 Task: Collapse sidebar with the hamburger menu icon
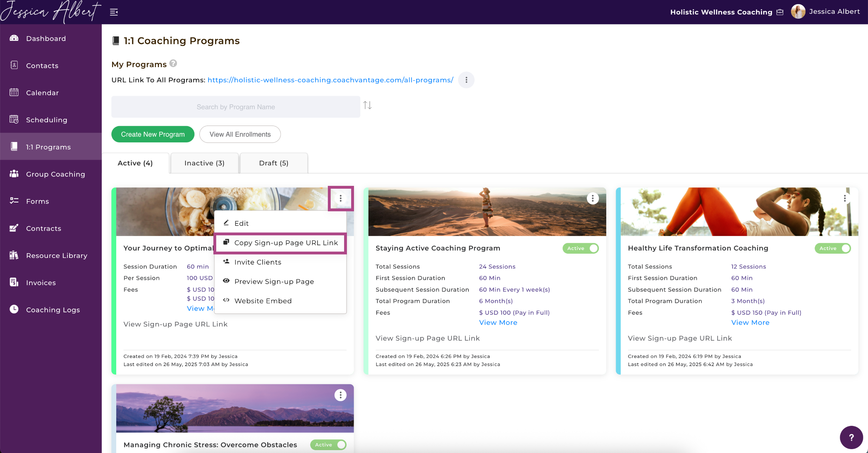click(x=114, y=12)
